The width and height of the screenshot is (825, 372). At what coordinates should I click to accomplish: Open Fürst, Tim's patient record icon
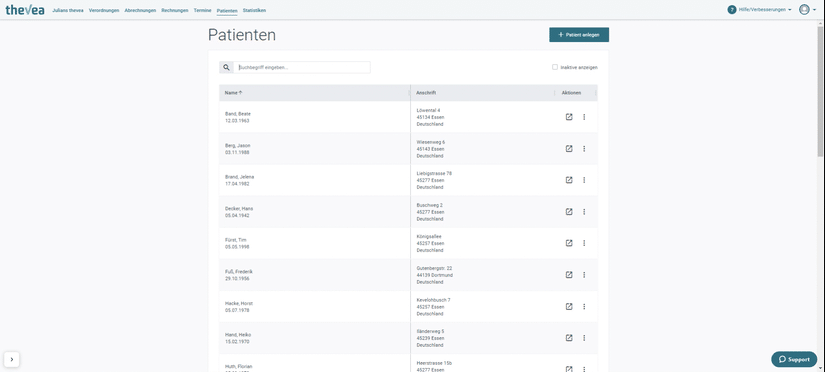tap(569, 243)
